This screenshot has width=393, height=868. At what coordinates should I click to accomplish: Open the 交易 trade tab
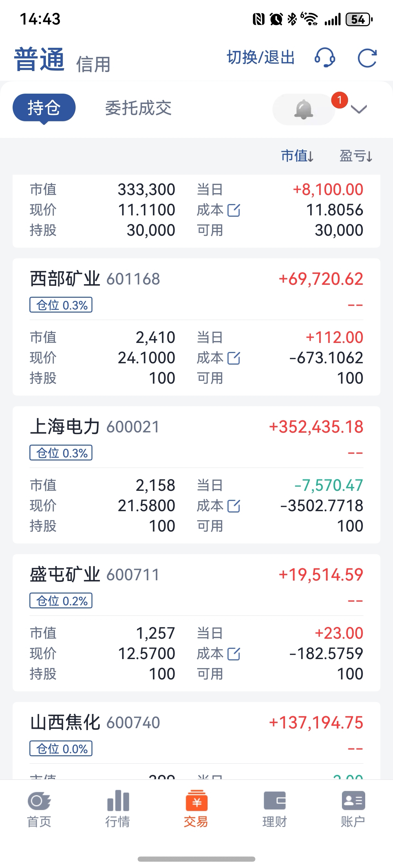pyautogui.click(x=196, y=809)
